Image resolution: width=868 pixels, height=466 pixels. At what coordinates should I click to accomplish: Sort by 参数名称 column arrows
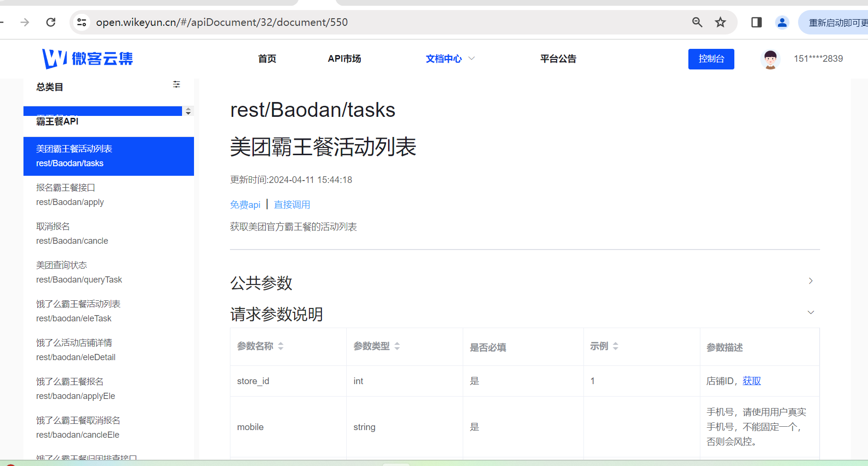point(281,346)
